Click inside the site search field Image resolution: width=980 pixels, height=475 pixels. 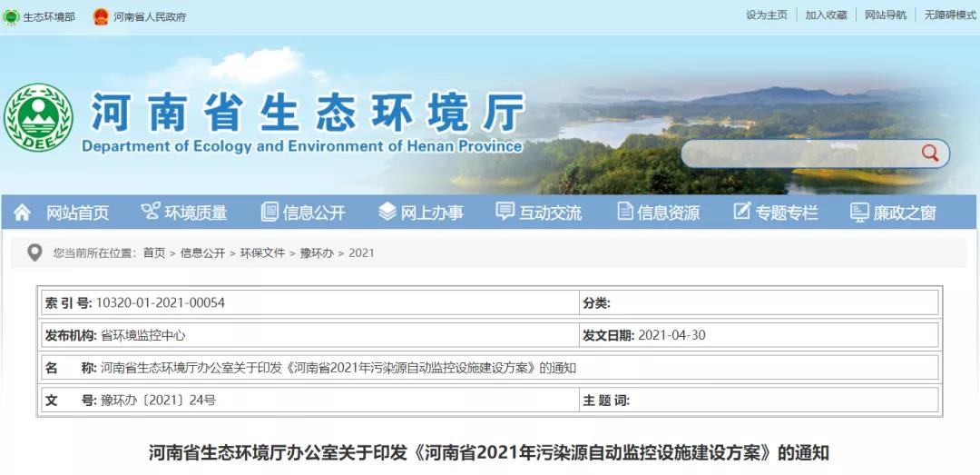coord(799,153)
